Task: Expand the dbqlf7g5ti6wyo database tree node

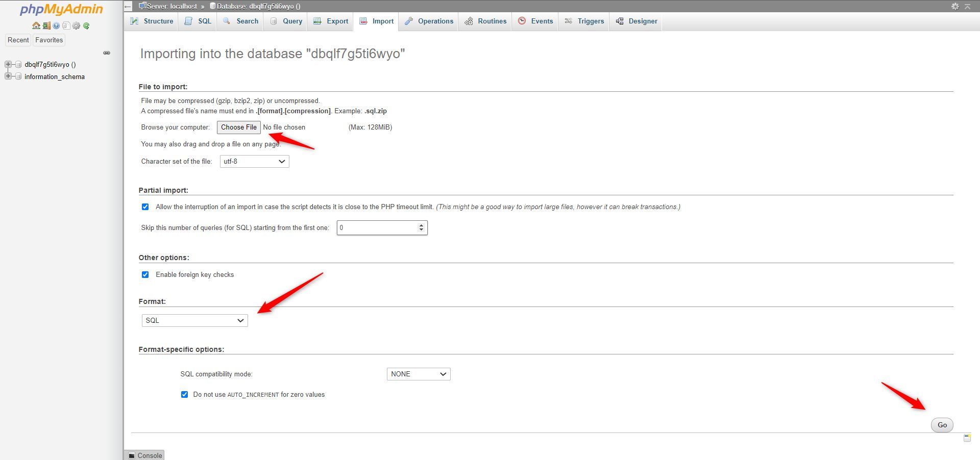Action: [x=8, y=64]
